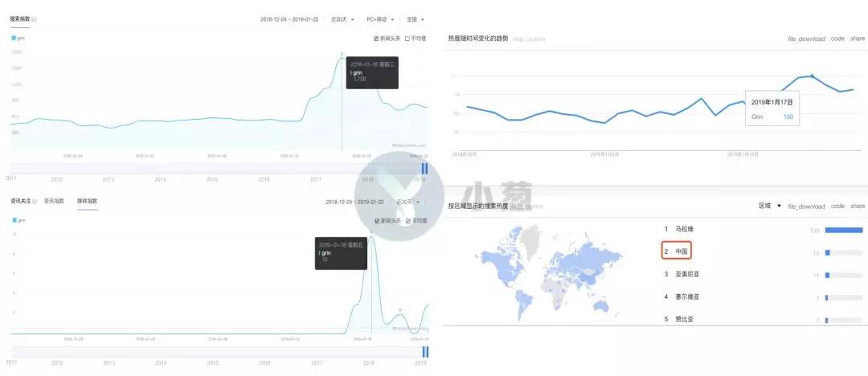Click 资讯关注 heading
The image size is (868, 376).
click(x=20, y=201)
